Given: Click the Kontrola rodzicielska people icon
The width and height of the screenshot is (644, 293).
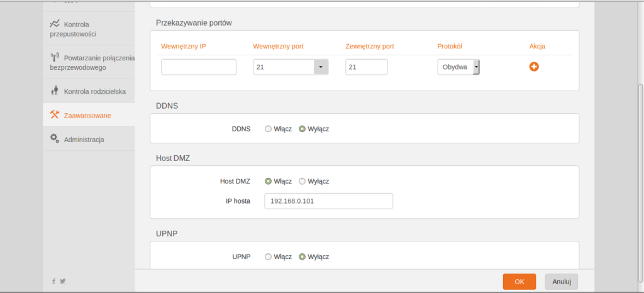Looking at the screenshot, I should (x=55, y=91).
